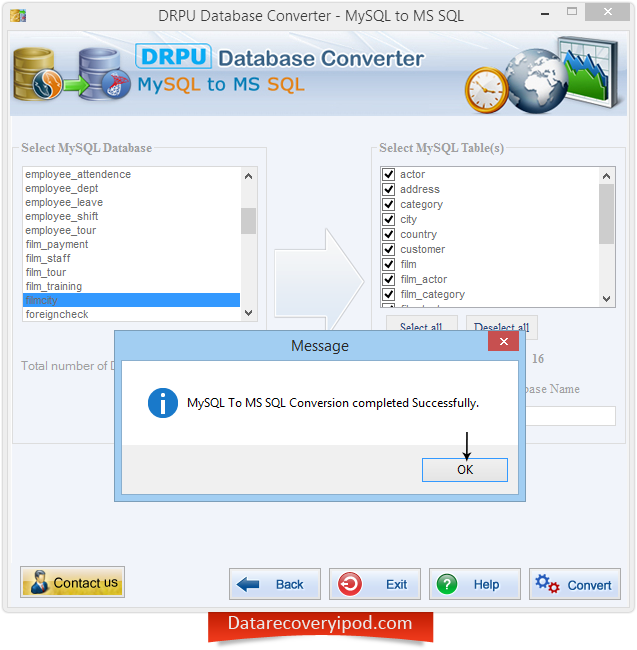The width and height of the screenshot is (637, 650).
Task: Select employee_attendence in the database list
Action: pos(131,175)
